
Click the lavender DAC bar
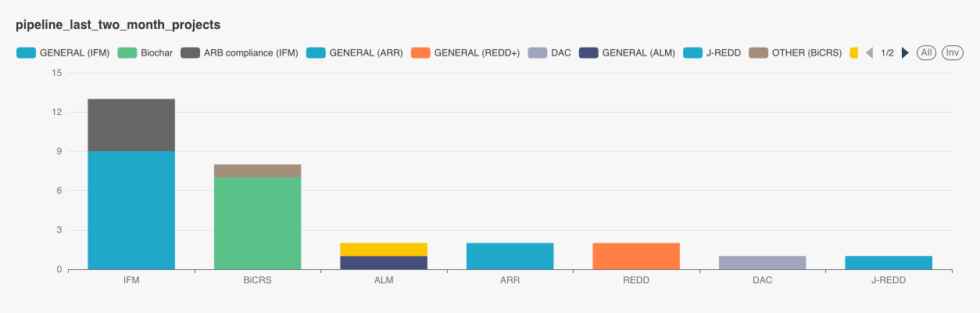point(762,263)
